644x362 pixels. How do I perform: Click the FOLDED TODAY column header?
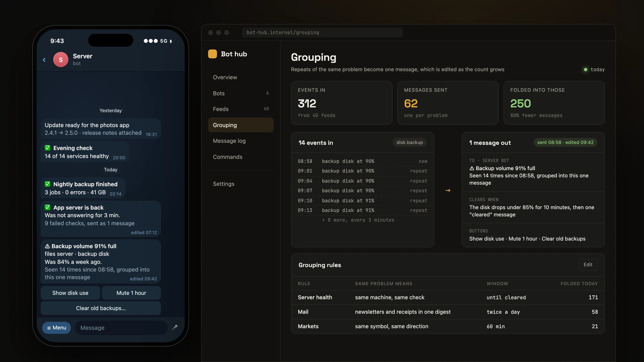(579, 284)
